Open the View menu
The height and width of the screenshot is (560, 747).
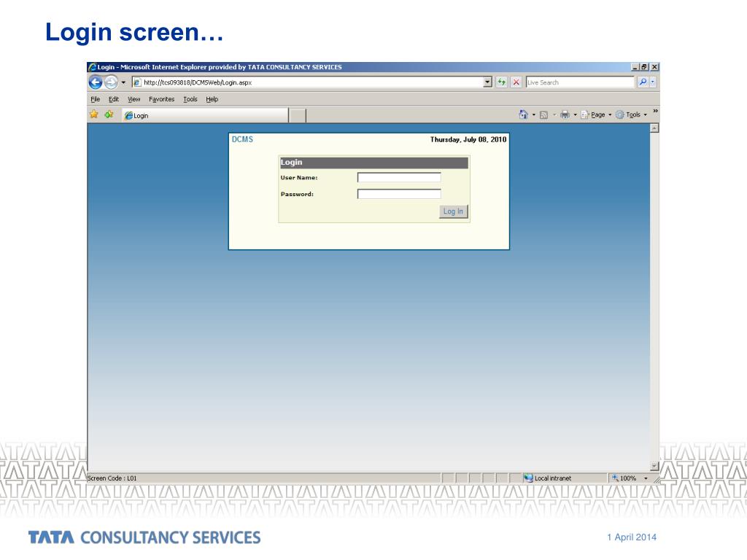click(x=133, y=99)
